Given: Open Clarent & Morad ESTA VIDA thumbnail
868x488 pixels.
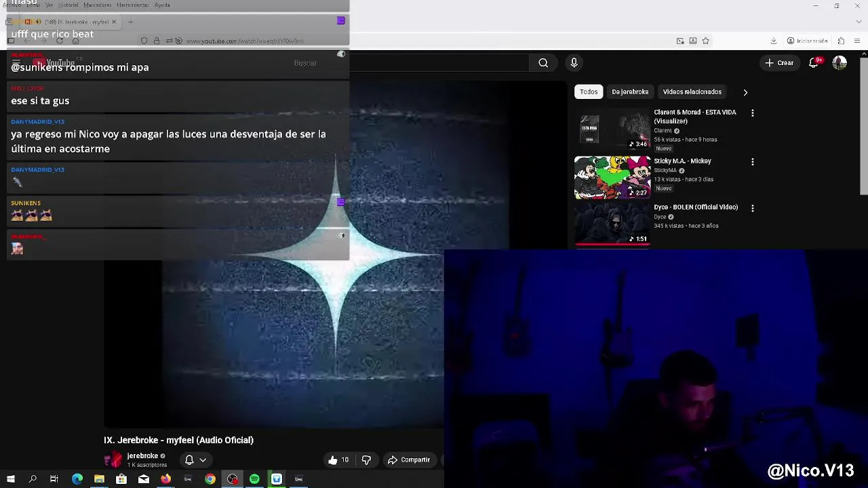Looking at the screenshot, I should pos(612,129).
